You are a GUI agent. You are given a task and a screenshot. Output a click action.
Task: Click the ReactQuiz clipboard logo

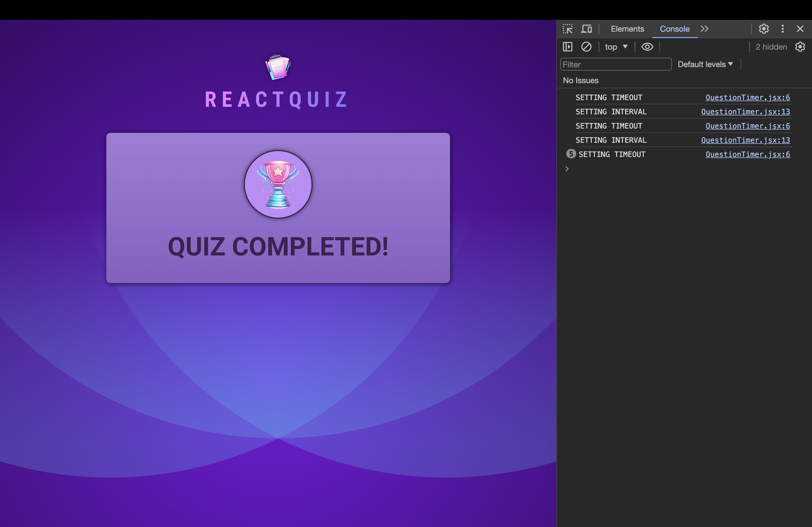[278, 67]
